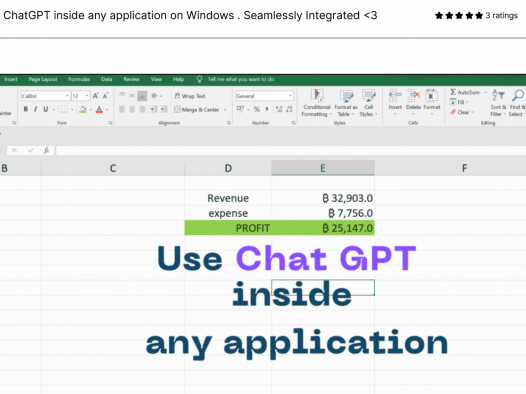
Task: Toggle Italic formatting in Excel ribbon
Action: (x=36, y=109)
